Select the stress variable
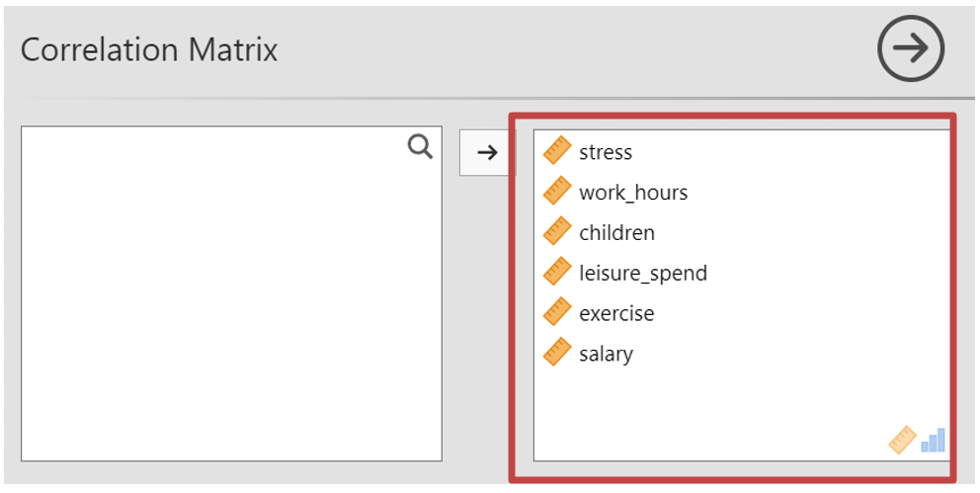980x493 pixels. pyautogui.click(x=606, y=152)
